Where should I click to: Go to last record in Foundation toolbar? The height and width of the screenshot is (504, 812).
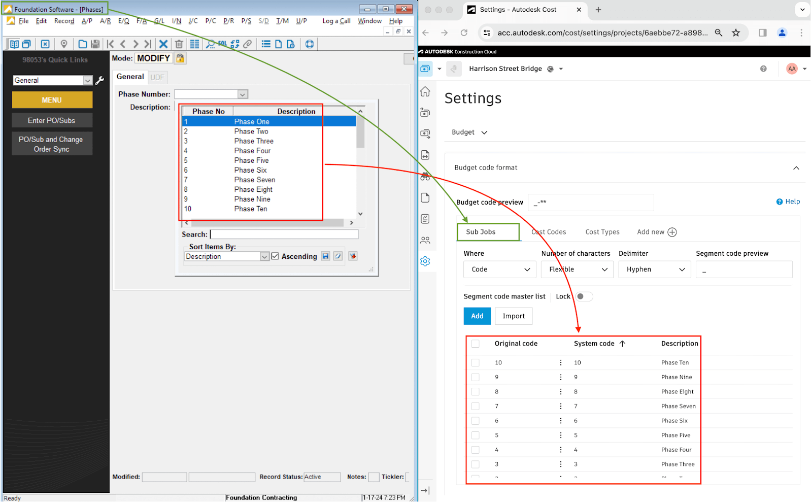(x=148, y=44)
